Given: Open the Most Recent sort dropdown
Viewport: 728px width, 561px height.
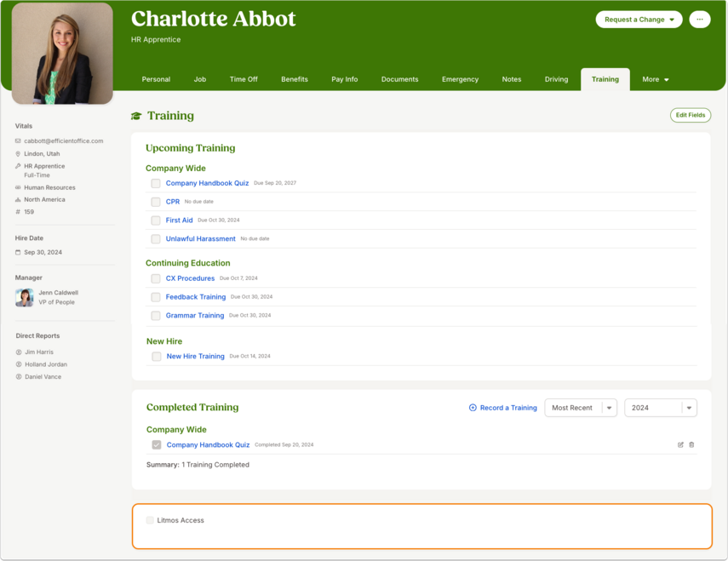Looking at the screenshot, I should click(581, 408).
